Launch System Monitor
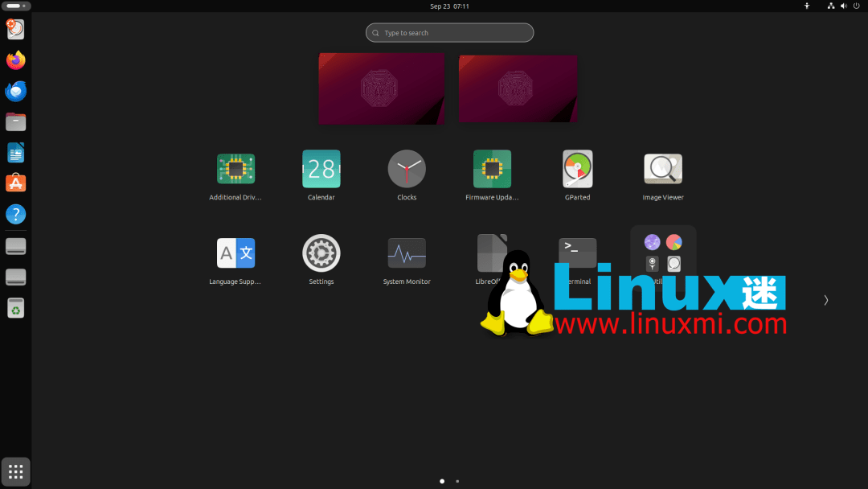This screenshot has height=489, width=868. [407, 253]
